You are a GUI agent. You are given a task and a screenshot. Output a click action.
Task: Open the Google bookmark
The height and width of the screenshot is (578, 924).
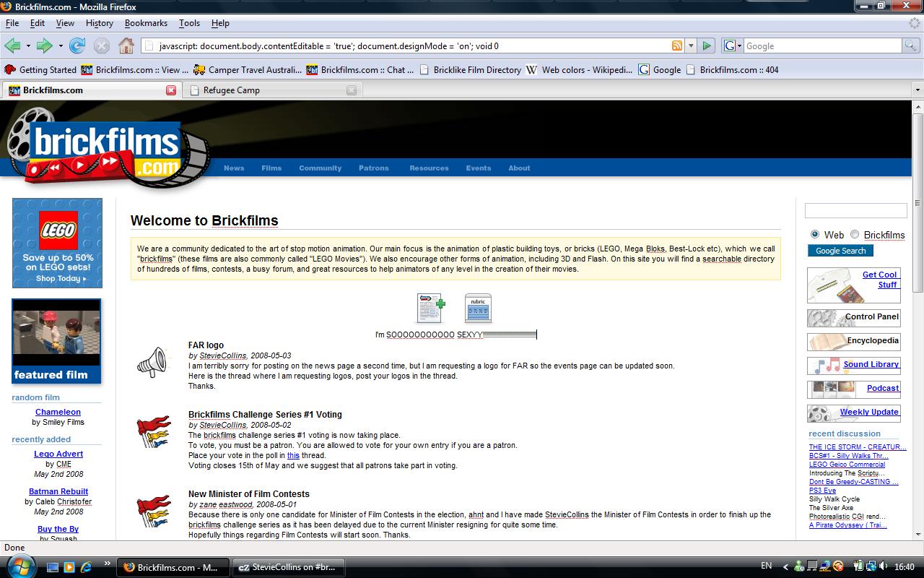[x=660, y=70]
